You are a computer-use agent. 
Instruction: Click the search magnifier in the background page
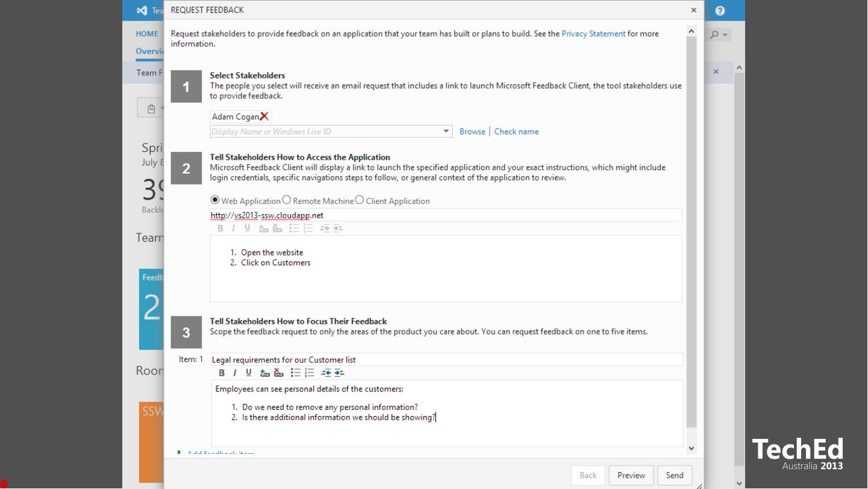715,35
